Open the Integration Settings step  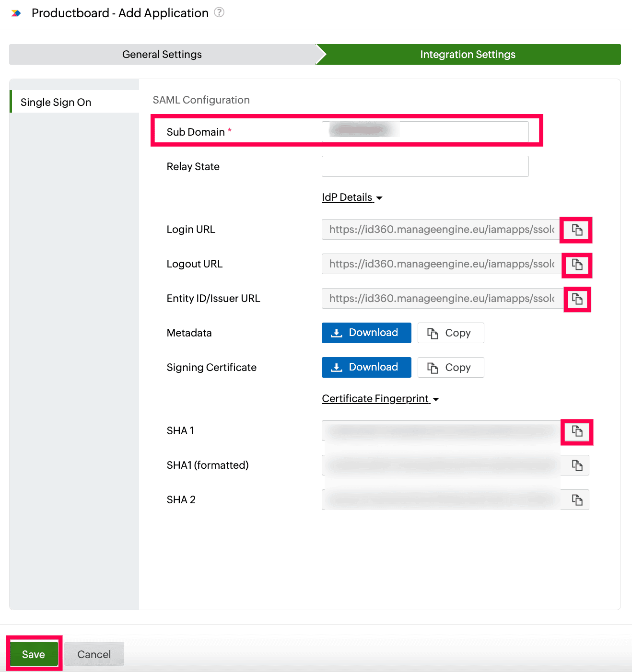[x=468, y=54]
